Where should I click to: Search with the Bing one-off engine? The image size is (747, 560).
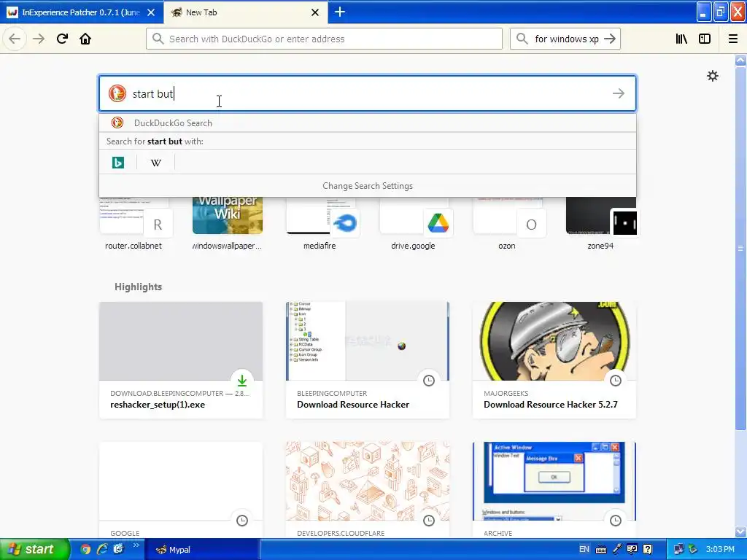[117, 163]
